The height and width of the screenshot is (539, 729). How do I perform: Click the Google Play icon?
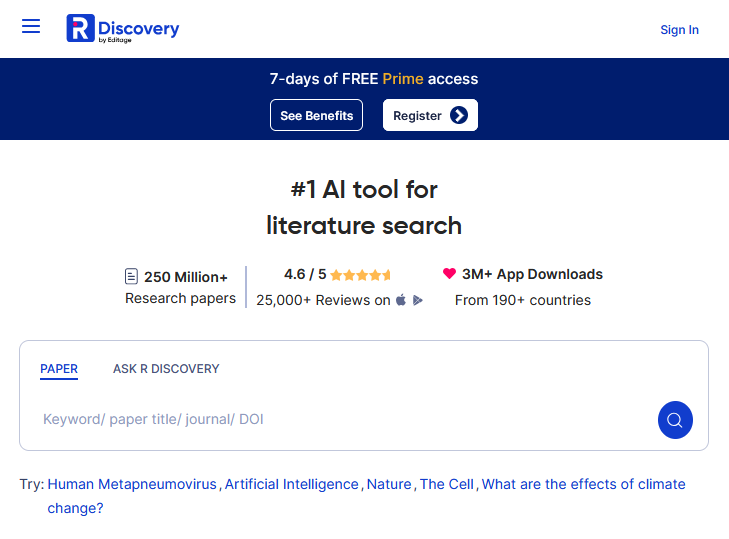coord(418,300)
